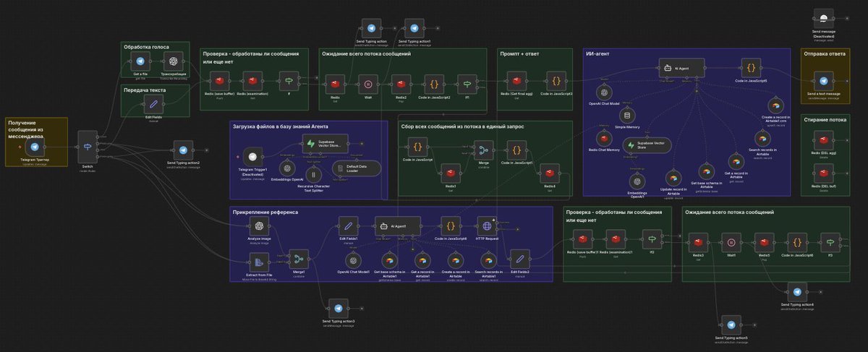Open the Edit Fields node

click(153, 105)
